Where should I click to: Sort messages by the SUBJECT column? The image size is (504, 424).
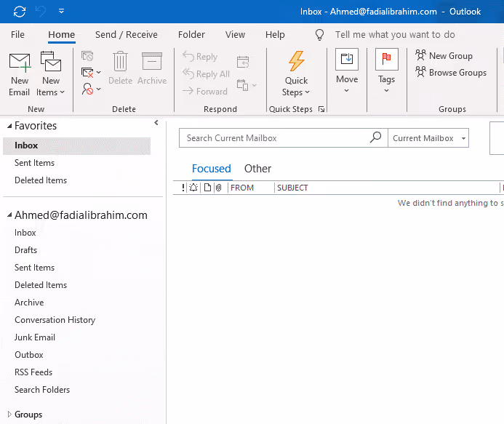pyautogui.click(x=292, y=188)
